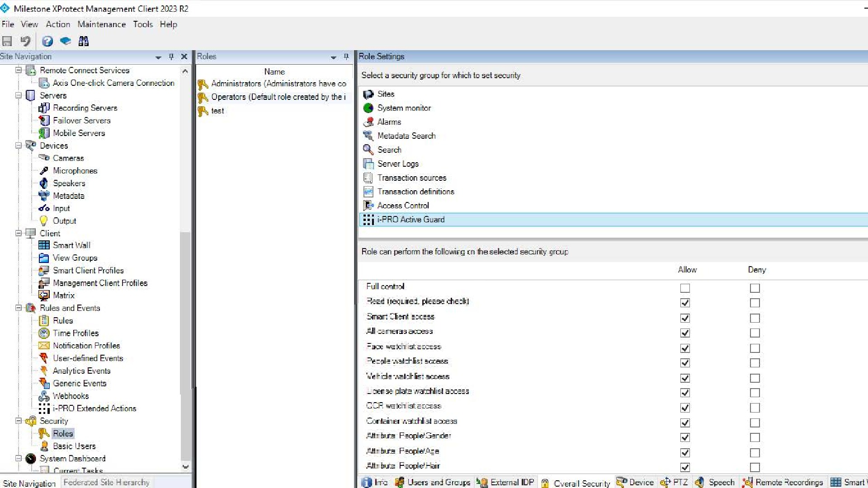Image resolution: width=868 pixels, height=488 pixels.
Task: Click the Access Control security group icon
Action: click(369, 205)
